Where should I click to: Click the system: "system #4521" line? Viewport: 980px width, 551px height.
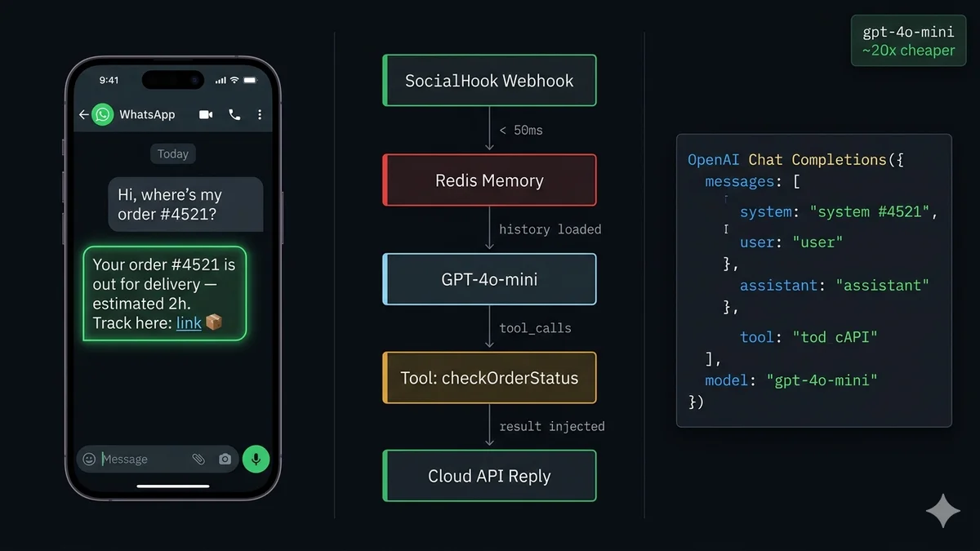pos(839,212)
